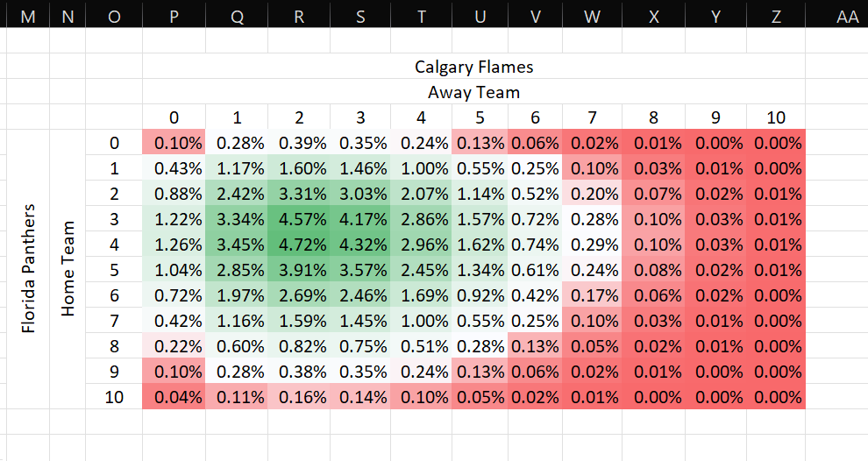The width and height of the screenshot is (868, 461).
Task: Select the Home Team vertical label
Action: [68, 269]
